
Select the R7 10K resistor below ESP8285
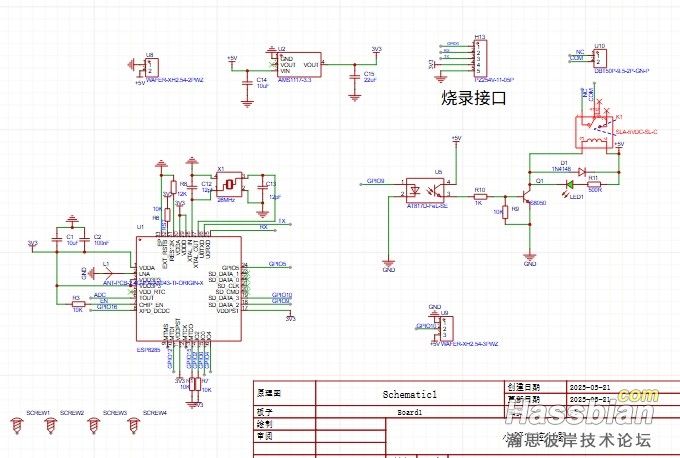(x=198, y=384)
